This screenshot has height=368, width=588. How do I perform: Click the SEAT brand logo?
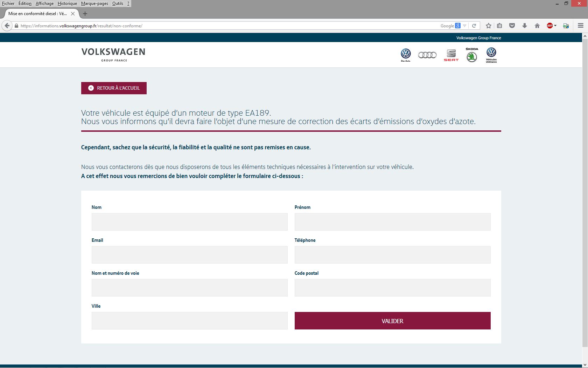451,55
